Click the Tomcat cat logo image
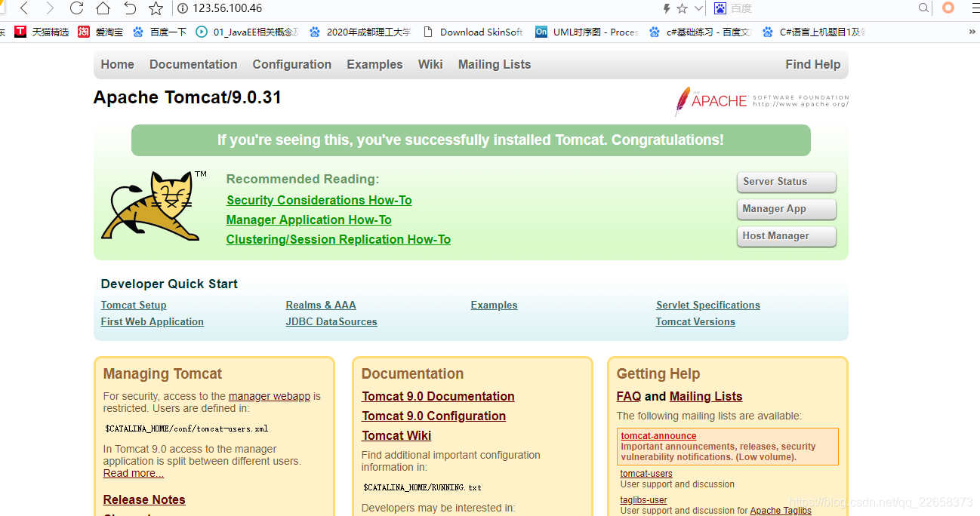 [x=154, y=205]
